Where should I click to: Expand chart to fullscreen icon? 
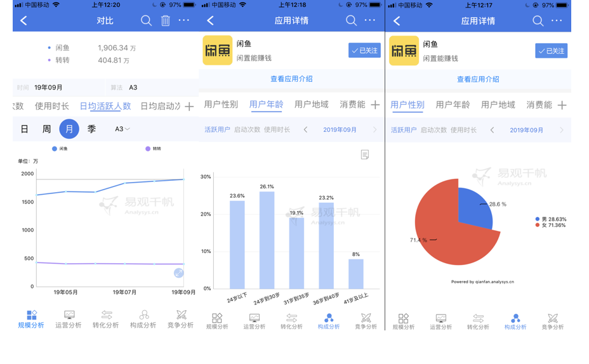pos(179,273)
